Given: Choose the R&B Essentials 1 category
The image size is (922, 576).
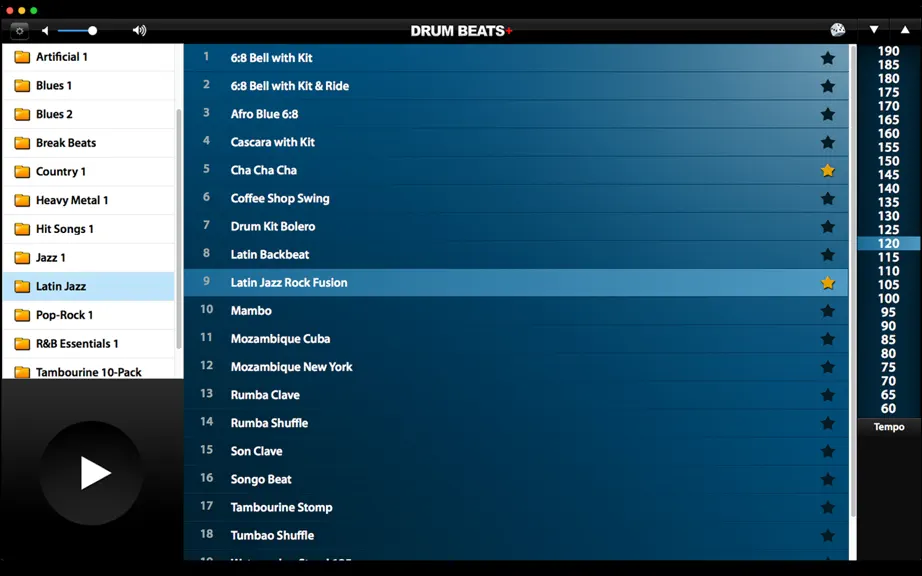Looking at the screenshot, I should [89, 344].
